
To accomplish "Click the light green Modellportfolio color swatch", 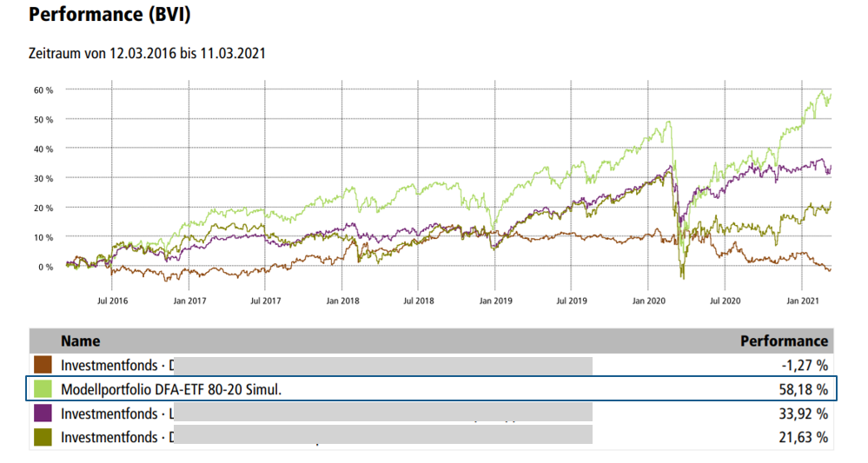I will (x=43, y=389).
